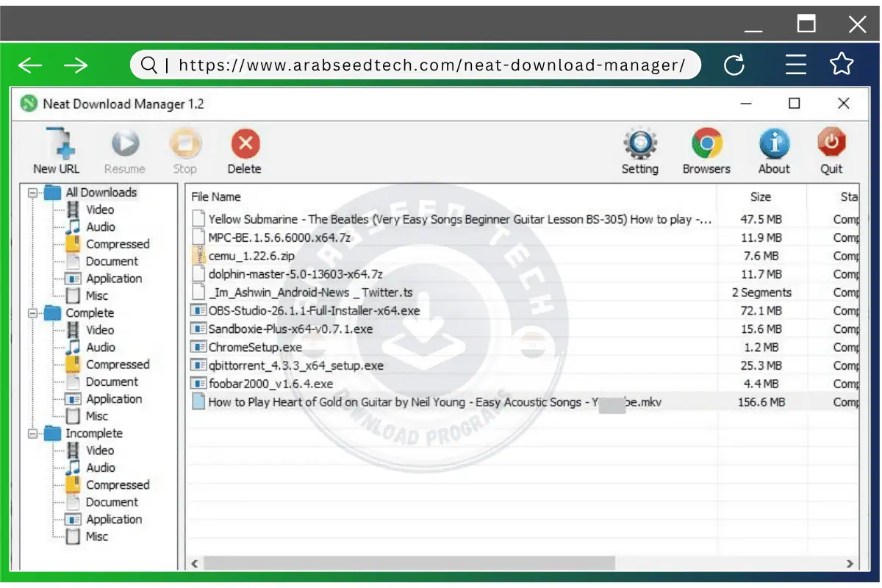Show the About information

click(x=773, y=145)
